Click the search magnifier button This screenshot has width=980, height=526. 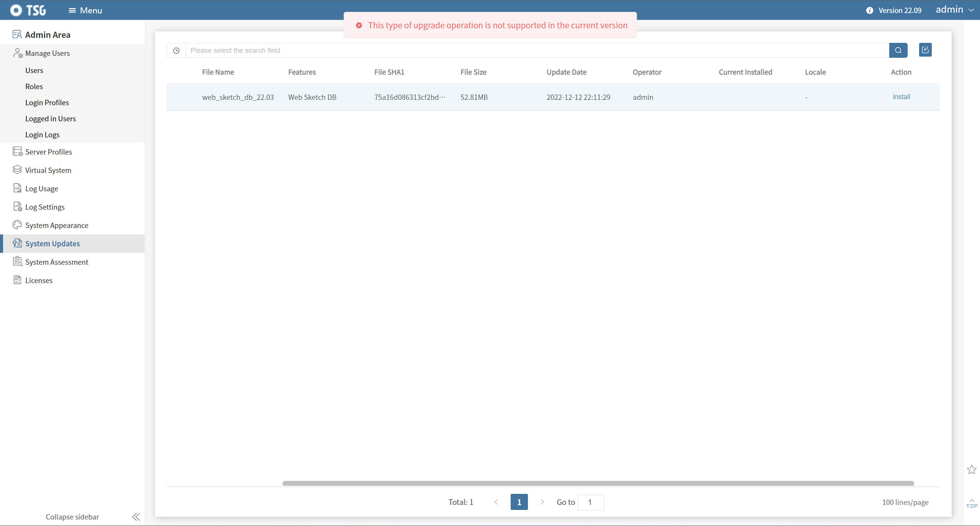click(x=898, y=50)
